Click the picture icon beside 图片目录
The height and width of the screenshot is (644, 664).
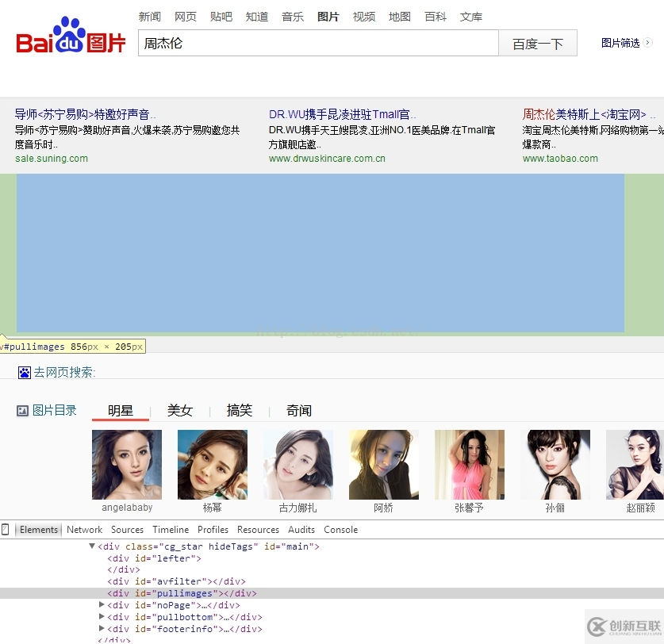(x=22, y=410)
